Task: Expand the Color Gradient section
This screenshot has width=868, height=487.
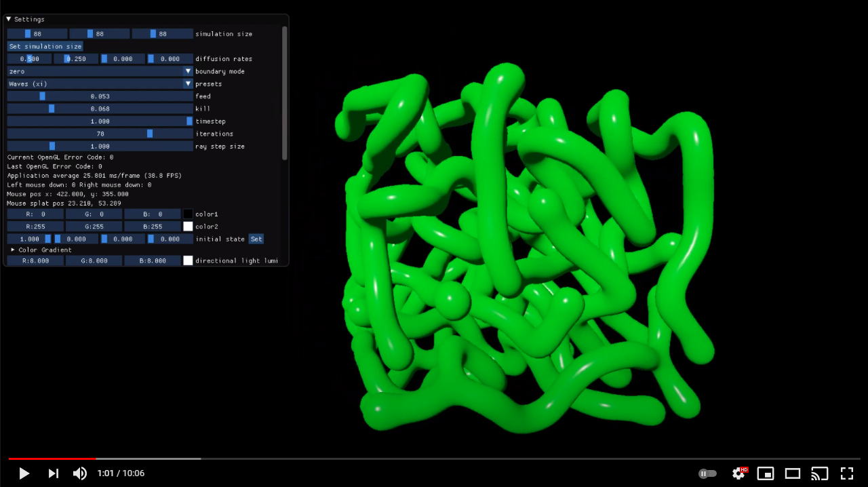Action: click(x=41, y=250)
